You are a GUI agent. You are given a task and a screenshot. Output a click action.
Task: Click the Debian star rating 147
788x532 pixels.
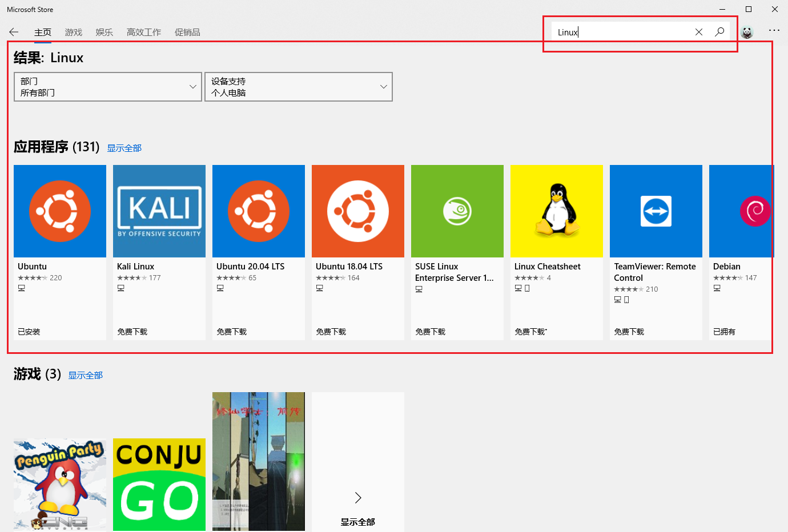[735, 278]
